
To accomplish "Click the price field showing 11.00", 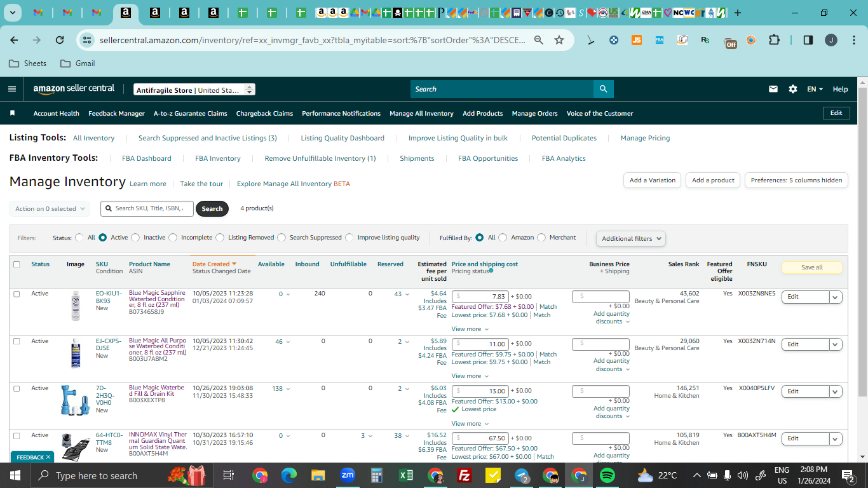I will pyautogui.click(x=480, y=344).
